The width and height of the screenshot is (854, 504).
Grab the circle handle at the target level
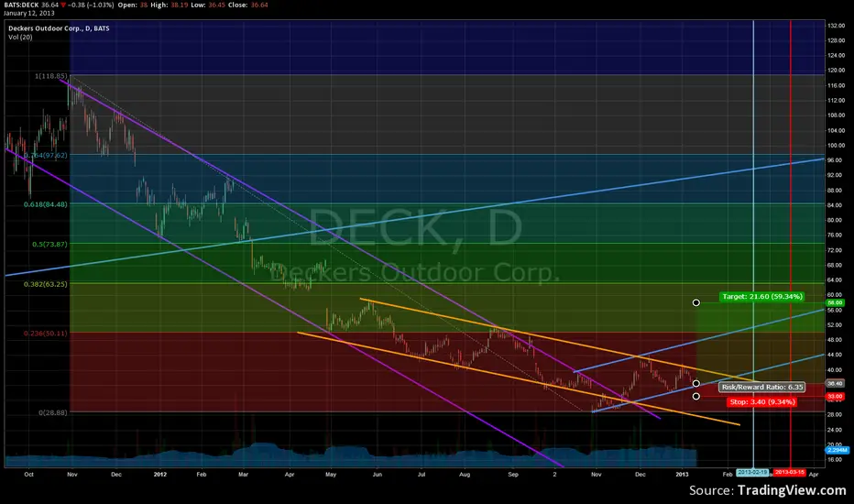point(696,302)
